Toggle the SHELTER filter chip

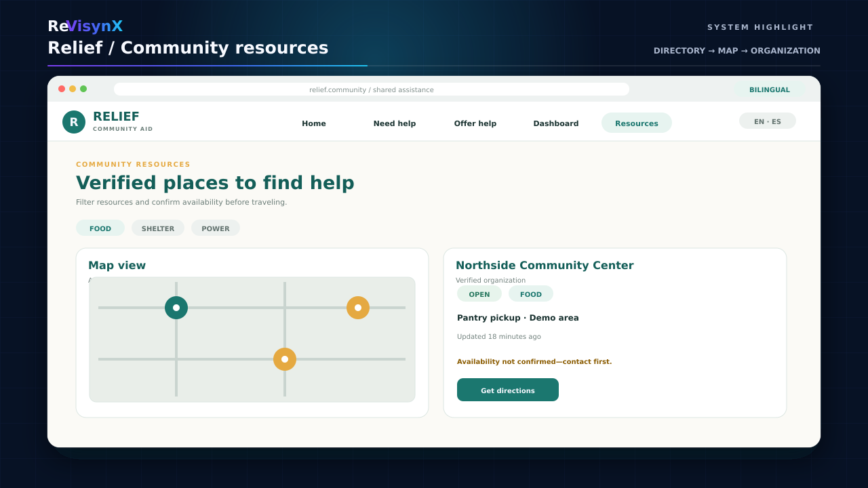pyautogui.click(x=158, y=228)
